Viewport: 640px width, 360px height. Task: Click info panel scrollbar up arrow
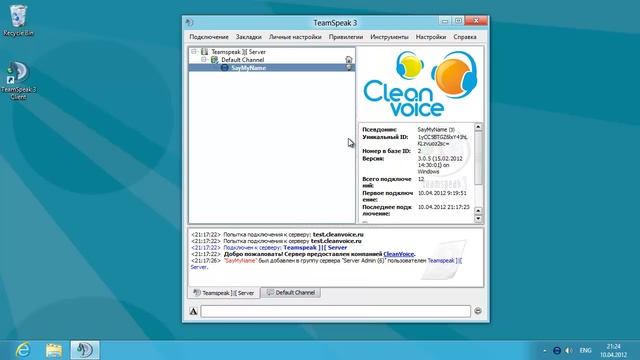pyautogui.click(x=478, y=127)
